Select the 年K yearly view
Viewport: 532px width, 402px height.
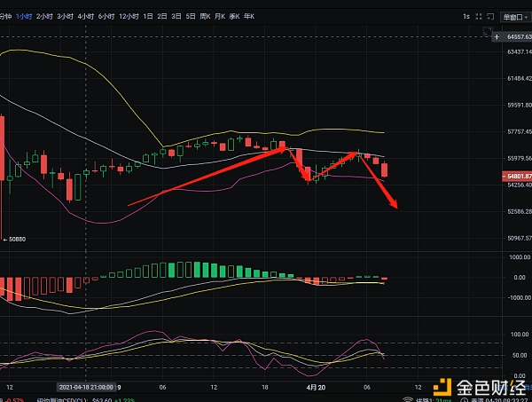pyautogui.click(x=249, y=16)
